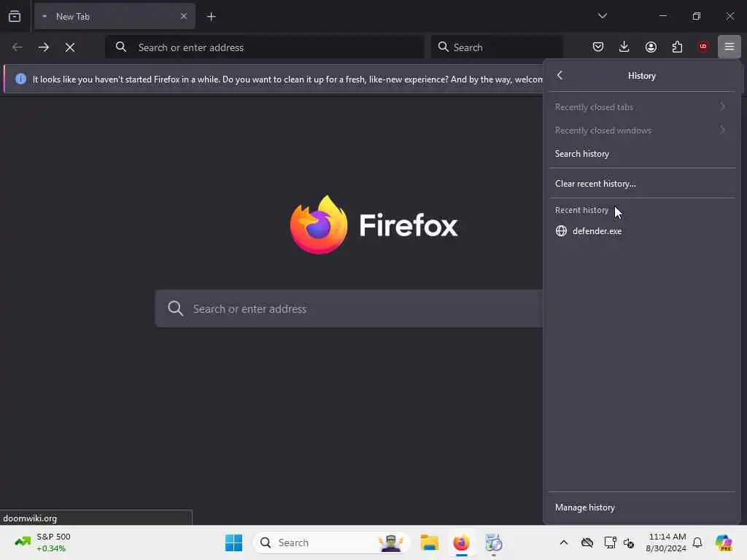
Task: Open the Extensions panel
Action: (677, 47)
